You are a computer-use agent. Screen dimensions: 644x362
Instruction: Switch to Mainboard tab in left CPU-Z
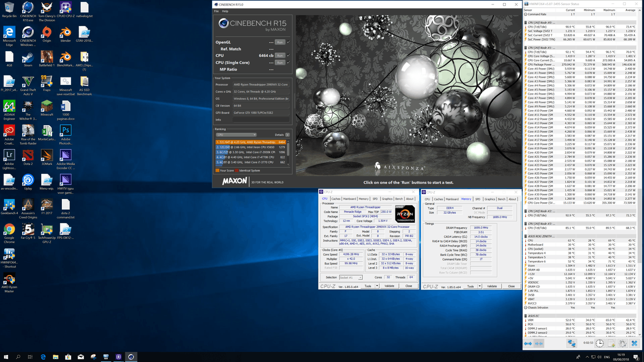pyautogui.click(x=349, y=199)
